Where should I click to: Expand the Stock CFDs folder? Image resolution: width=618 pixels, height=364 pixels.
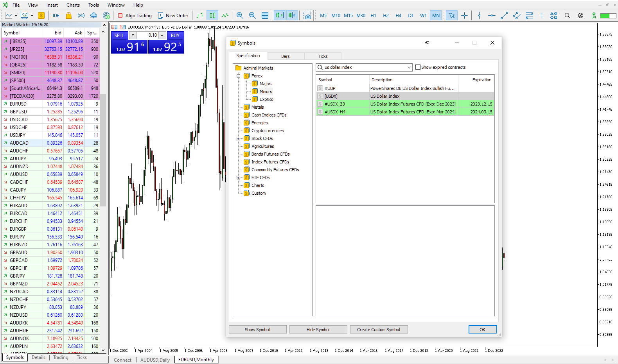tap(238, 138)
